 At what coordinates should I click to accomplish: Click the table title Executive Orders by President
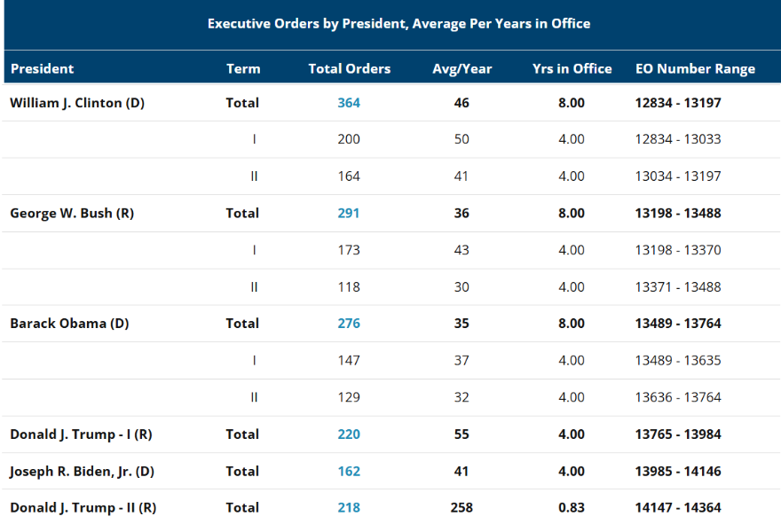click(398, 23)
